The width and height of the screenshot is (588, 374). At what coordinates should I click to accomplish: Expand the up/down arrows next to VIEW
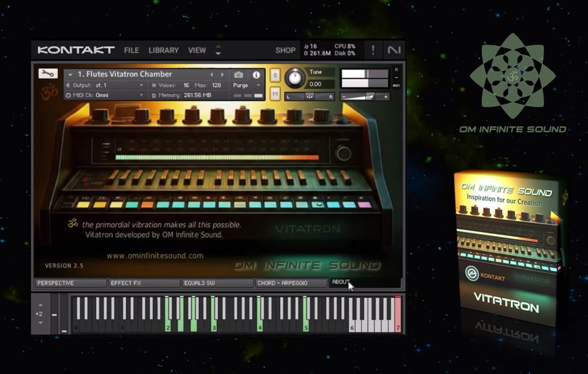tap(218, 50)
